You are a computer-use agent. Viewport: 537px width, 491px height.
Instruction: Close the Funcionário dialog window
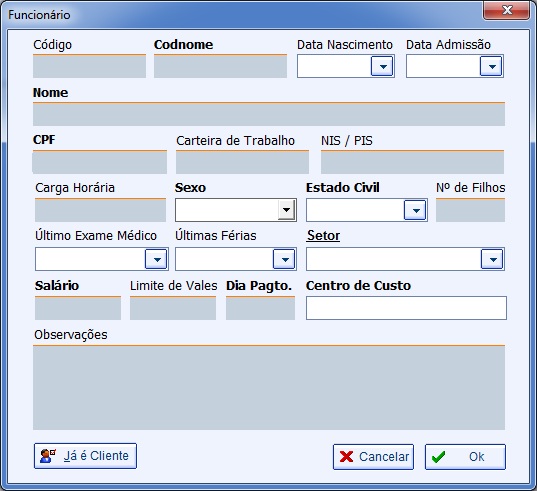pyautogui.click(x=507, y=11)
